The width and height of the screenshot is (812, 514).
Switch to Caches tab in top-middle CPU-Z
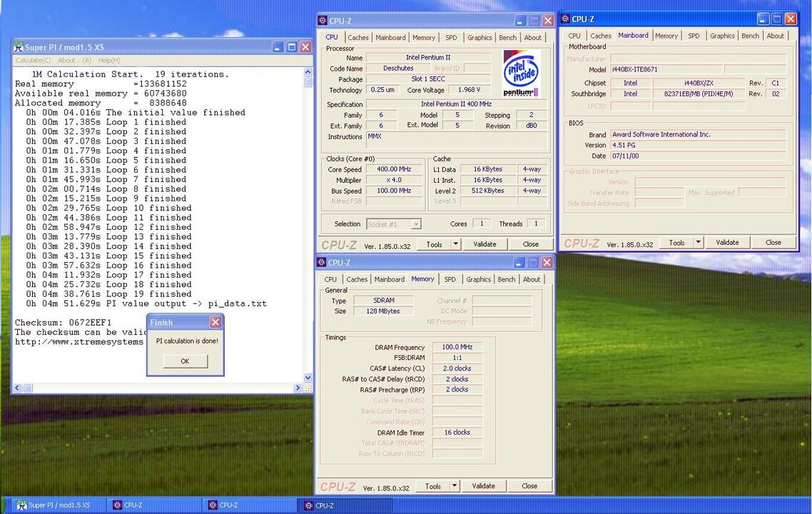coord(358,38)
